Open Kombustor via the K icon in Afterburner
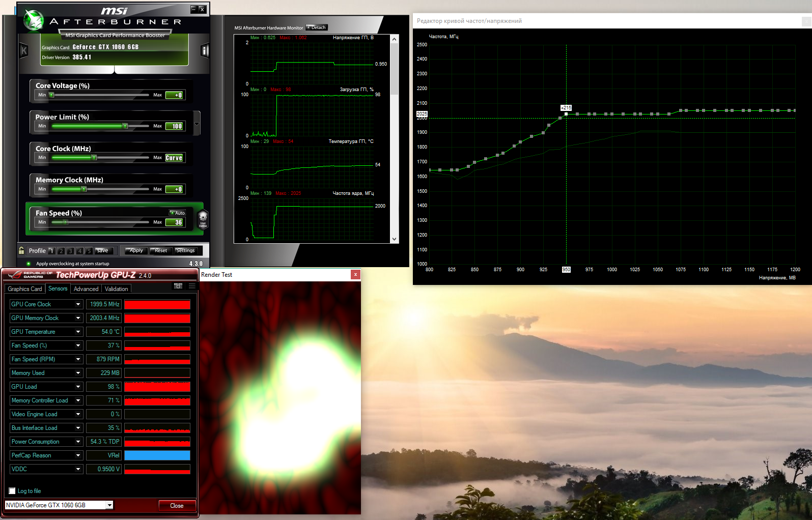This screenshot has height=520, width=812. 23,50
